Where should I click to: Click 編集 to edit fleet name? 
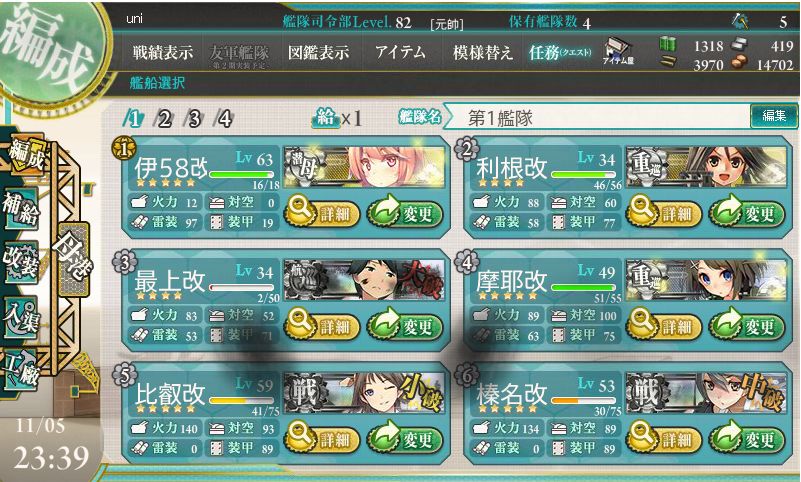773,116
